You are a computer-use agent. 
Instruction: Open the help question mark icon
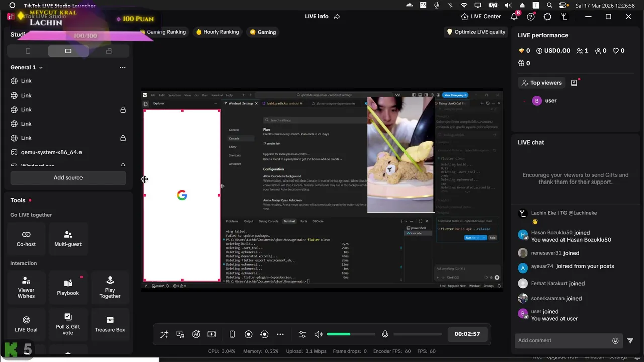tap(531, 17)
